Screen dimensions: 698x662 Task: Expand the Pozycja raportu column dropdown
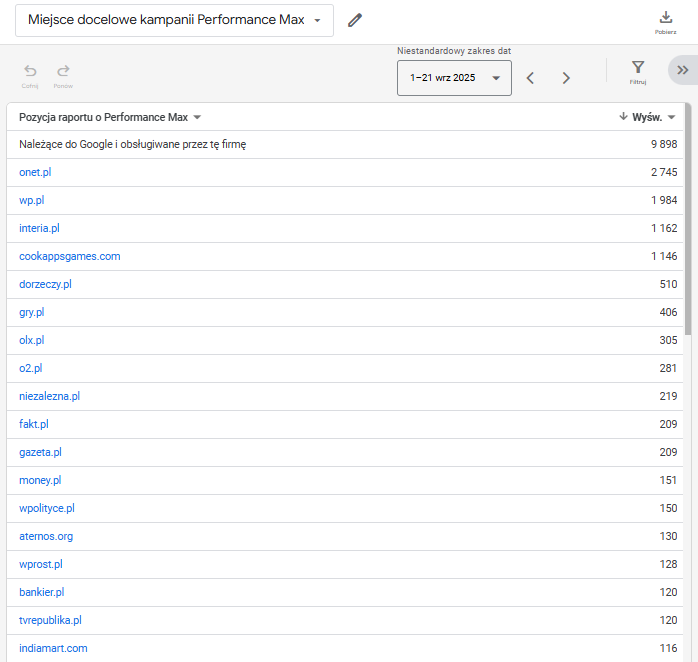(x=197, y=117)
